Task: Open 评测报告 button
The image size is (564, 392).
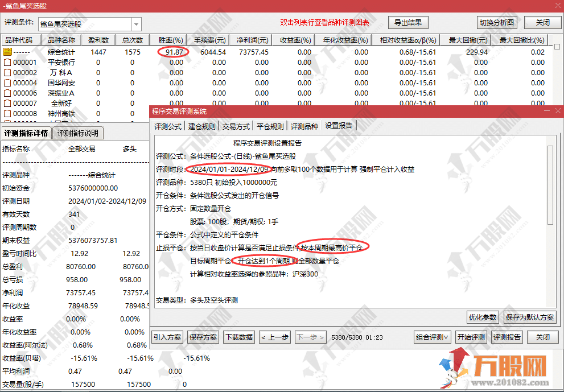Action: (507, 337)
